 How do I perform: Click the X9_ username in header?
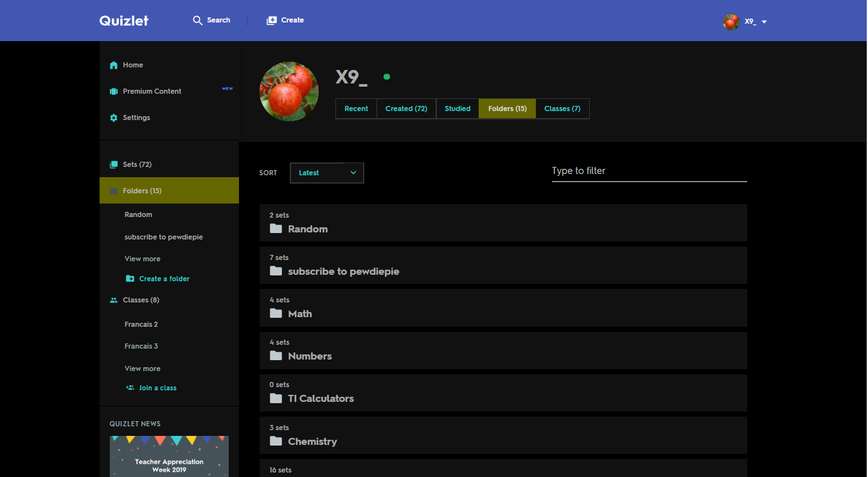point(750,22)
